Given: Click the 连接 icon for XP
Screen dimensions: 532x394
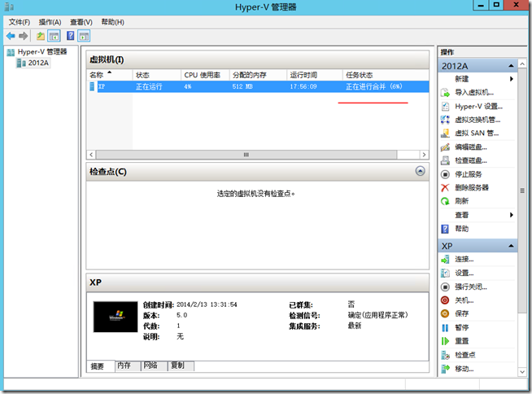Looking at the screenshot, I should 445,260.
